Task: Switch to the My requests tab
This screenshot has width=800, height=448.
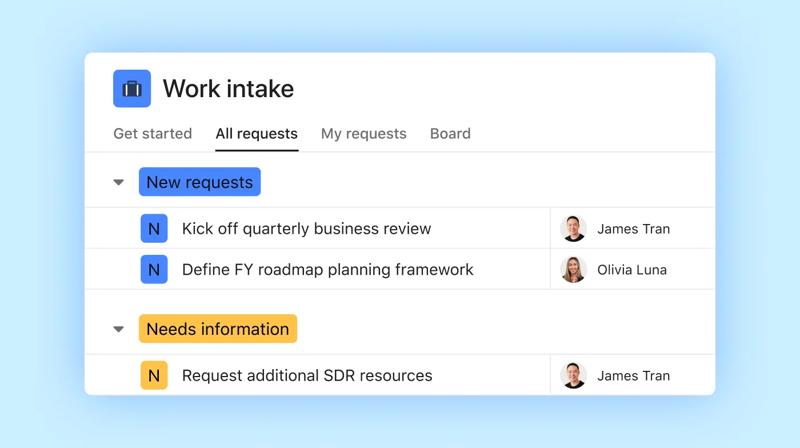Action: [363, 133]
